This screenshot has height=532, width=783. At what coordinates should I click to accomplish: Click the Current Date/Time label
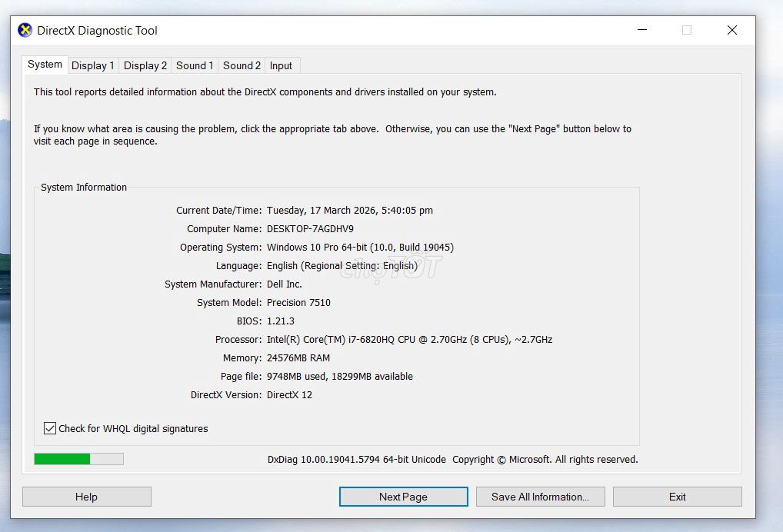218,211
